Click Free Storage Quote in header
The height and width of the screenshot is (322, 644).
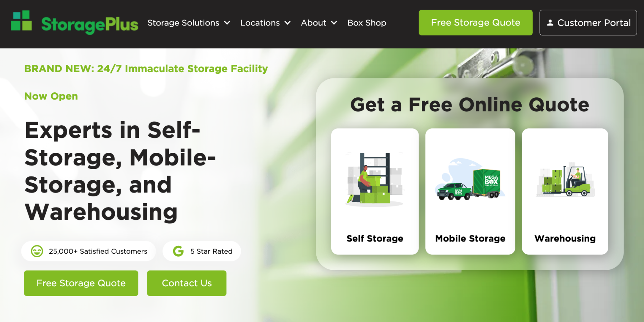click(475, 23)
